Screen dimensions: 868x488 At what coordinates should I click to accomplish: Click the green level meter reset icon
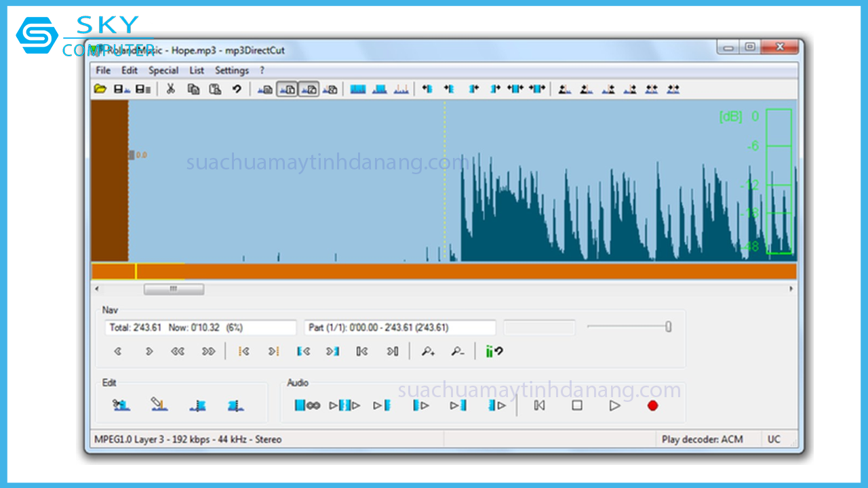pyautogui.click(x=494, y=351)
